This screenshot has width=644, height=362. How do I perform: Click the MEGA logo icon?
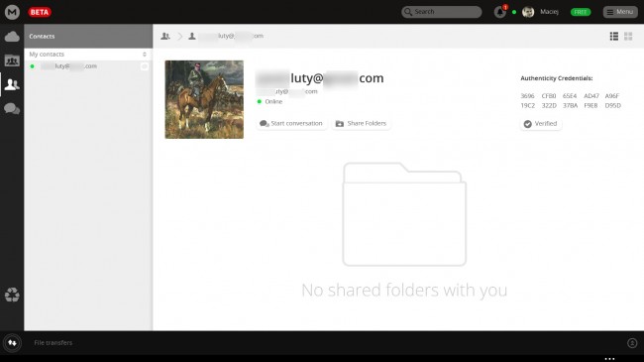pyautogui.click(x=12, y=12)
